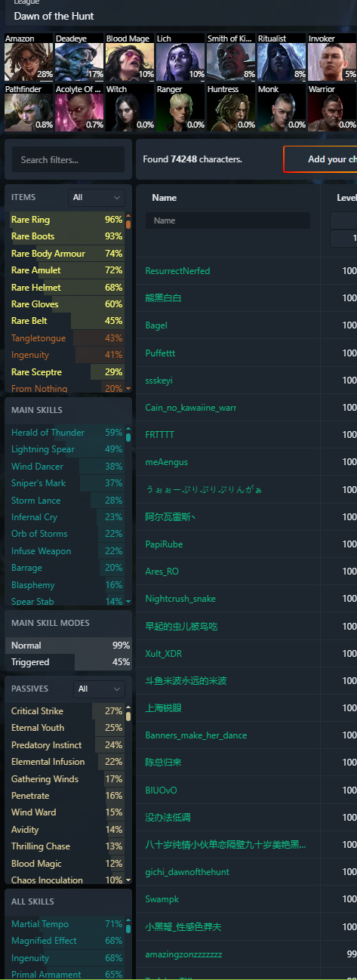This screenshot has height=980, width=357.
Task: Open the Passives All dropdown
Action: pos(99,689)
